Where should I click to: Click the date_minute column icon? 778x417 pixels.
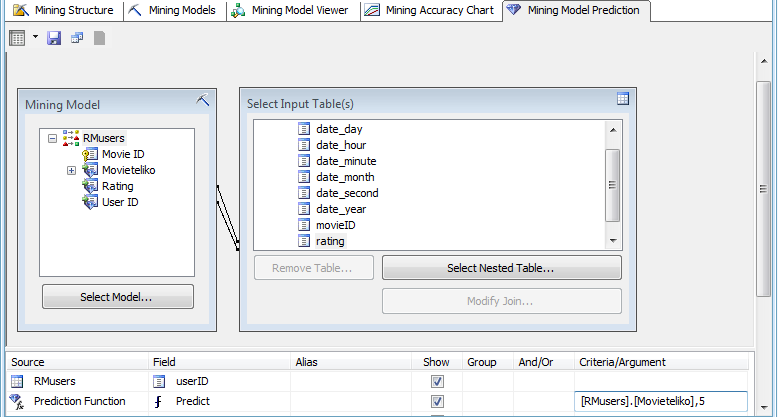point(304,161)
